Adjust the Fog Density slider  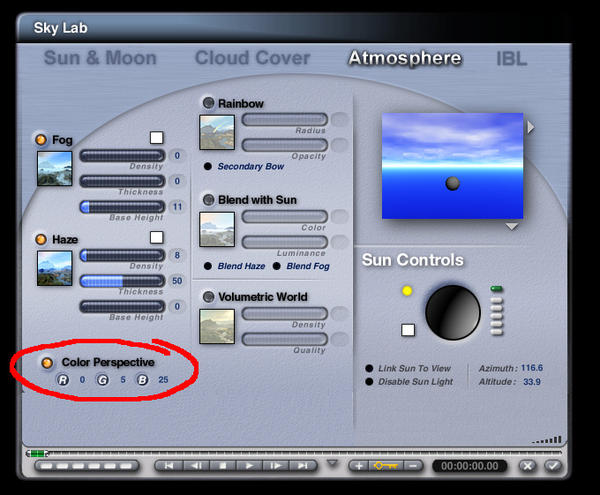click(122, 155)
